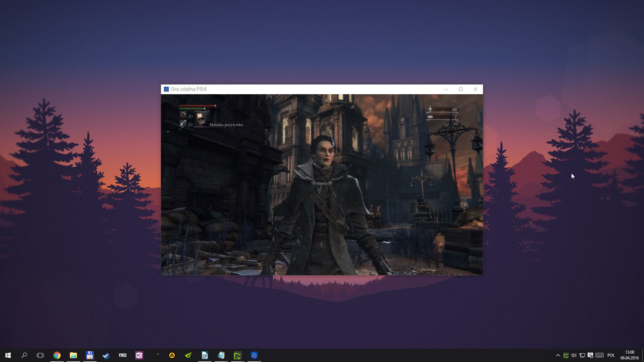Open the Windows Start menu
This screenshot has width=644, height=362.
click(8, 356)
